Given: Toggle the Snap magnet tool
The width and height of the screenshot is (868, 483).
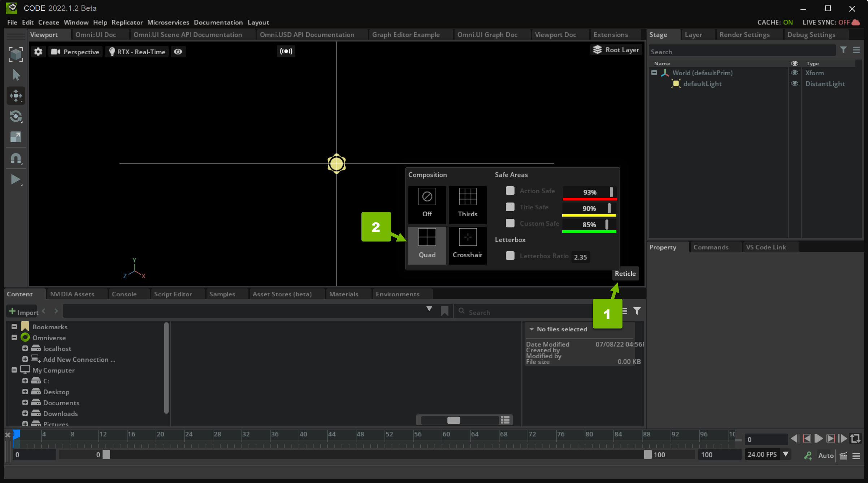Looking at the screenshot, I should tap(16, 159).
